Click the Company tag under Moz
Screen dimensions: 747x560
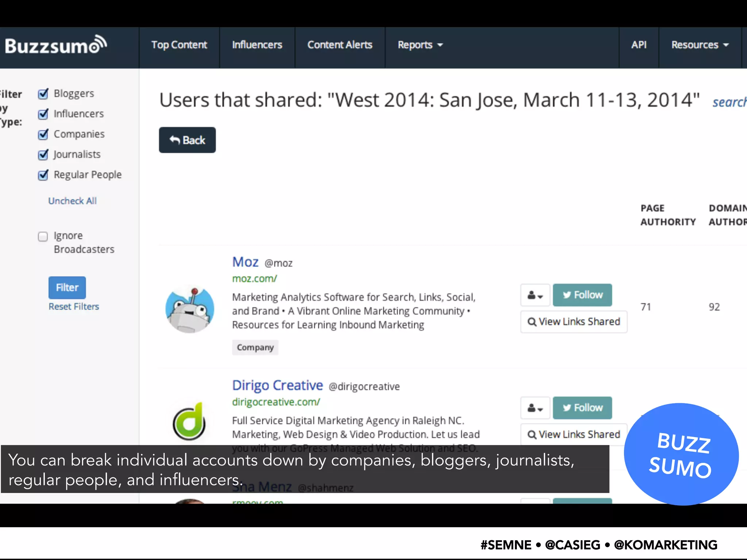click(255, 347)
